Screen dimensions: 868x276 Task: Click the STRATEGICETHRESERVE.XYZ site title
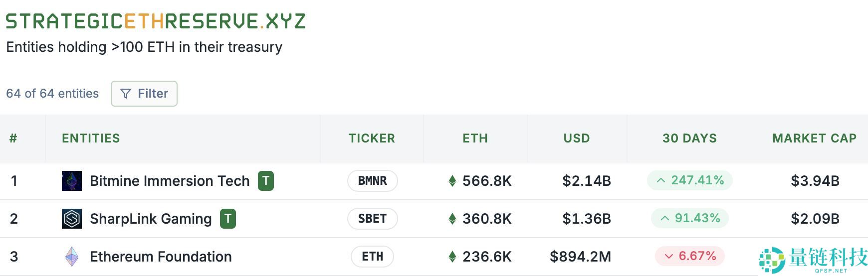(x=155, y=21)
